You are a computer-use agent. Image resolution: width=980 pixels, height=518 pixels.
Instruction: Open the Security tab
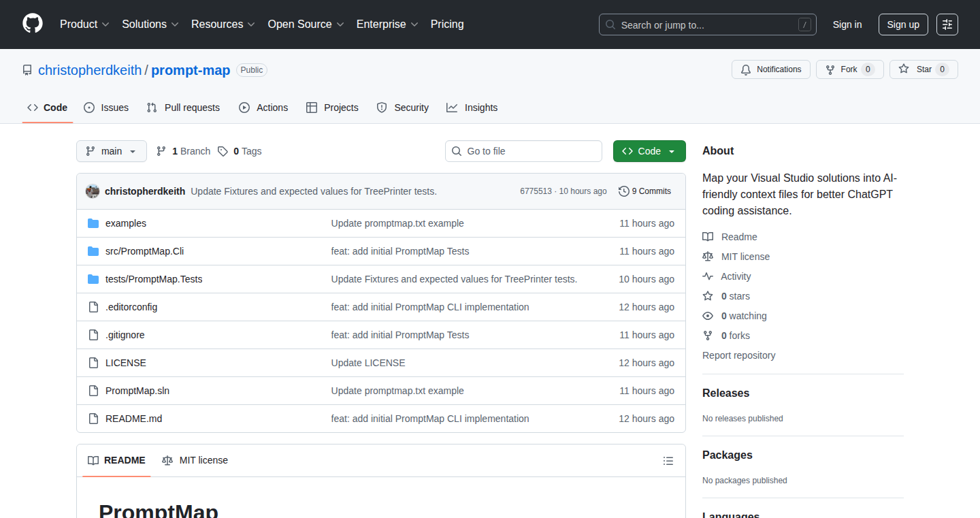tap(403, 108)
